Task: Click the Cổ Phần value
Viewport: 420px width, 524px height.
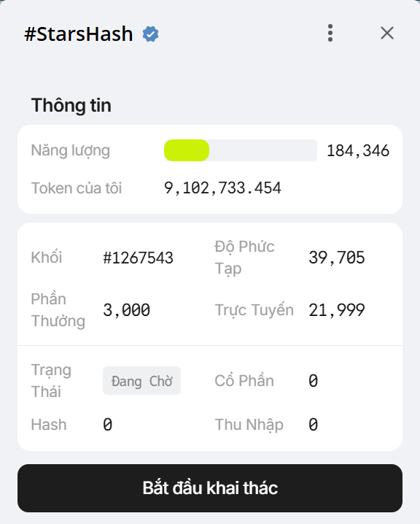Action: point(313,381)
